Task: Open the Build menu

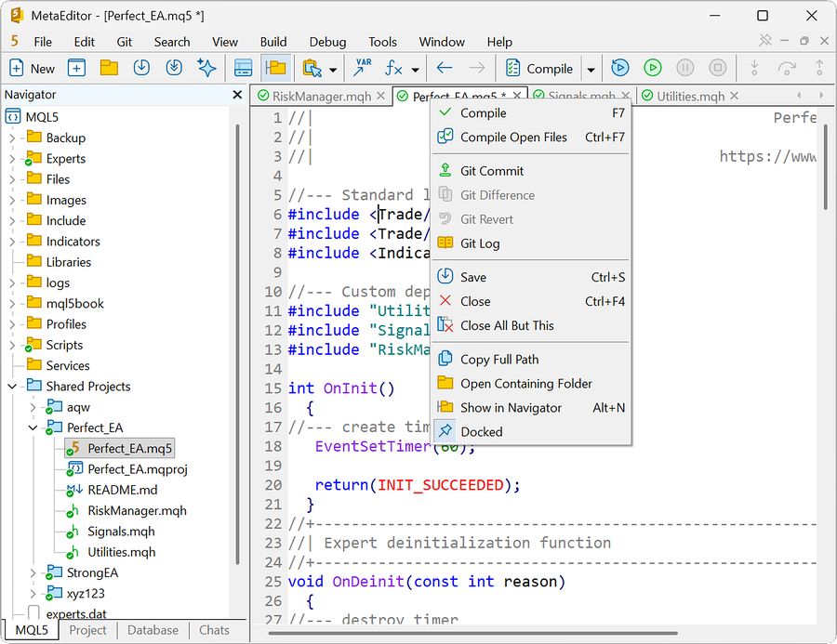Action: pyautogui.click(x=273, y=42)
